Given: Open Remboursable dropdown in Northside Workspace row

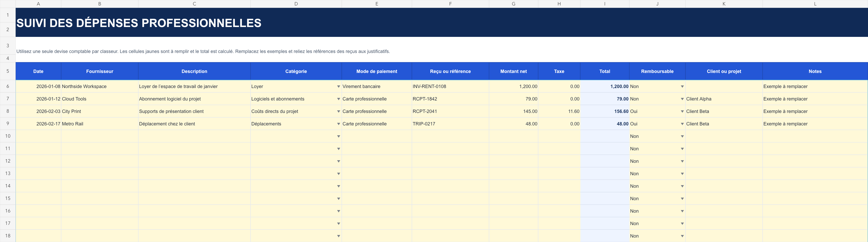Looking at the screenshot, I should coord(682,86).
